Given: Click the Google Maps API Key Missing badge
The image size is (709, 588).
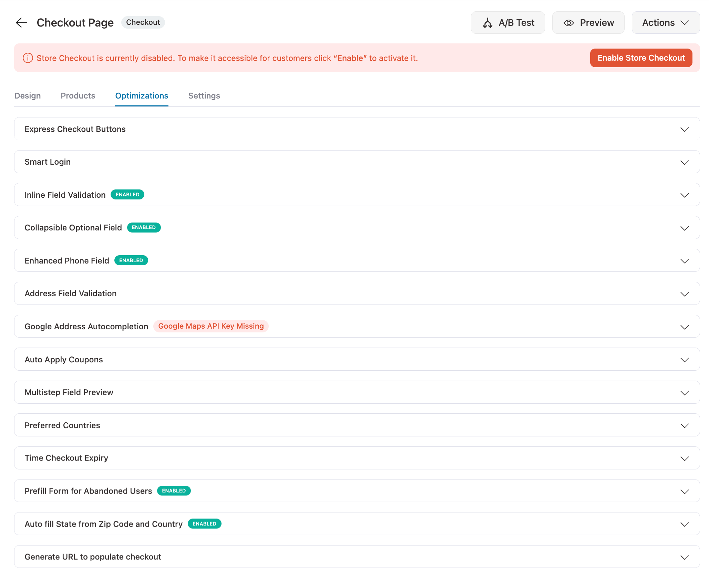Looking at the screenshot, I should [x=211, y=326].
